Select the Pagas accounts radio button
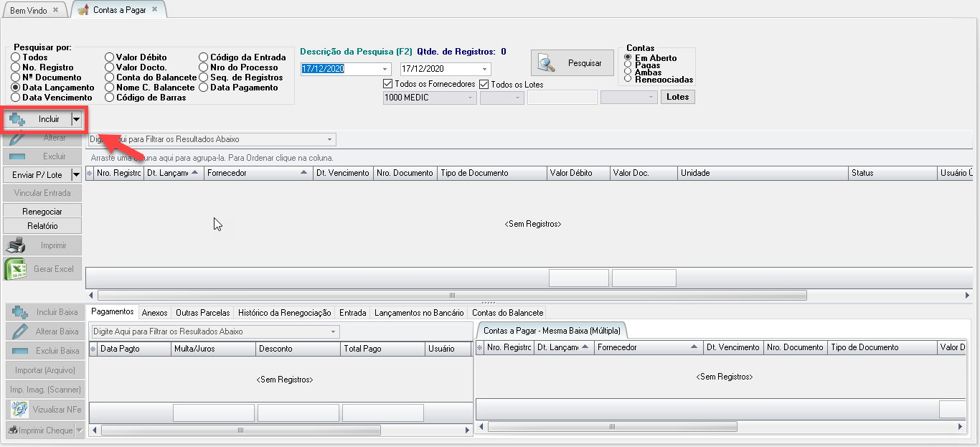 tap(628, 65)
